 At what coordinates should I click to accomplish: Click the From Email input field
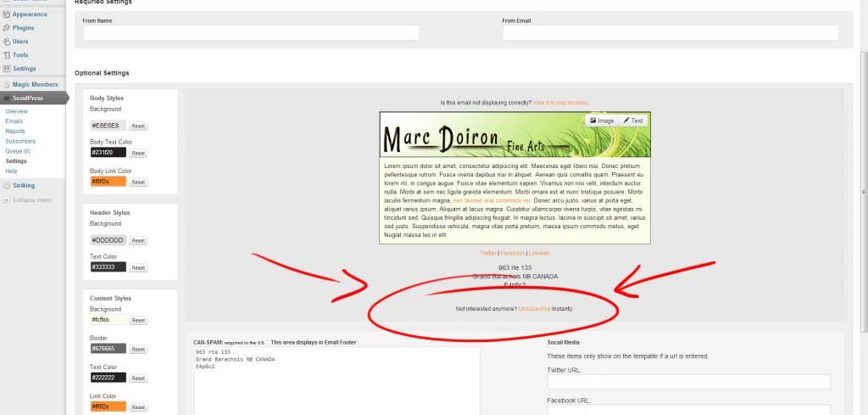click(670, 33)
